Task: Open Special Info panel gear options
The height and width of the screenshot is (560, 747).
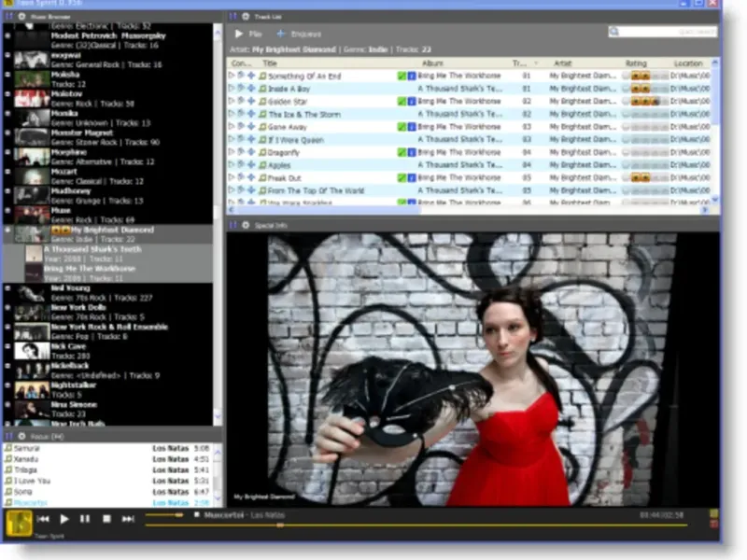Action: (x=246, y=225)
